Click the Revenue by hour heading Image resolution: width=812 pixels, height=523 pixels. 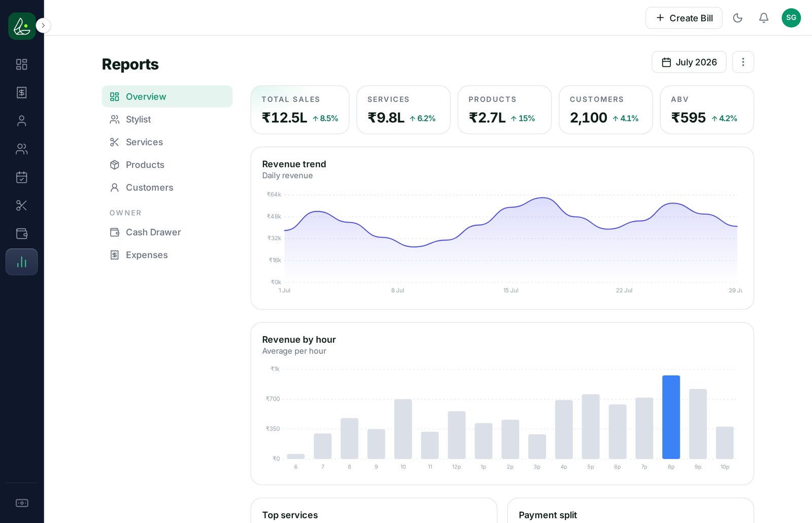[x=299, y=340]
